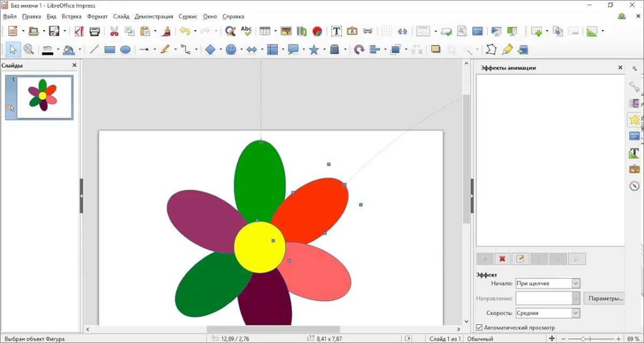Expand the Начало dropdown
Image resolution: width=644 pixels, height=343 pixels.
point(576,283)
